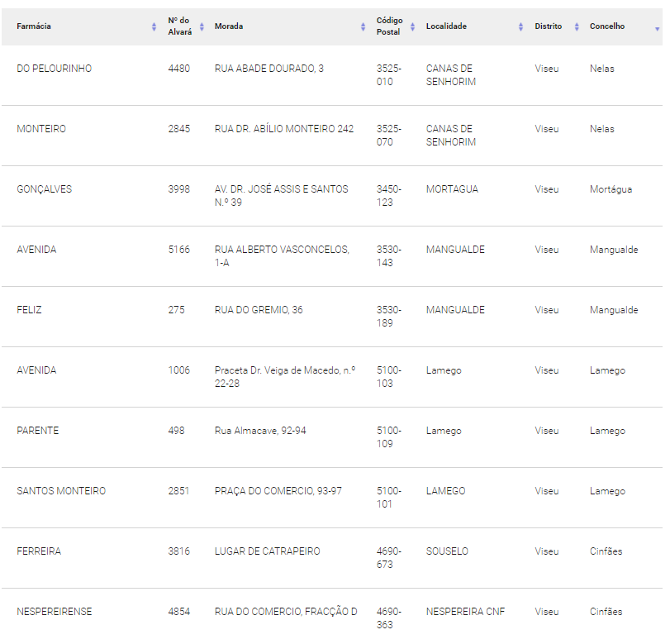Viewport: 670px width, 644px height.
Task: Click the Morada header text
Action: coord(229,26)
